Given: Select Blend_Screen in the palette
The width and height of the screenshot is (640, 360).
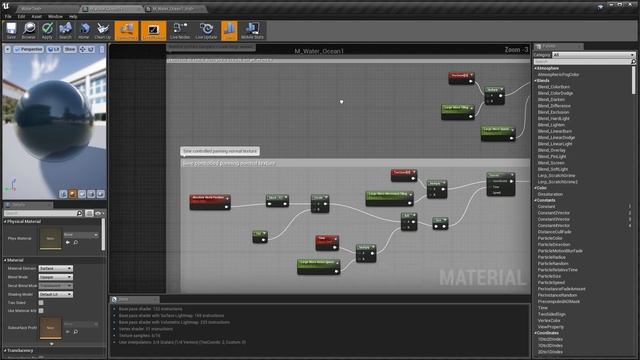Looking at the screenshot, I should click(x=551, y=163).
